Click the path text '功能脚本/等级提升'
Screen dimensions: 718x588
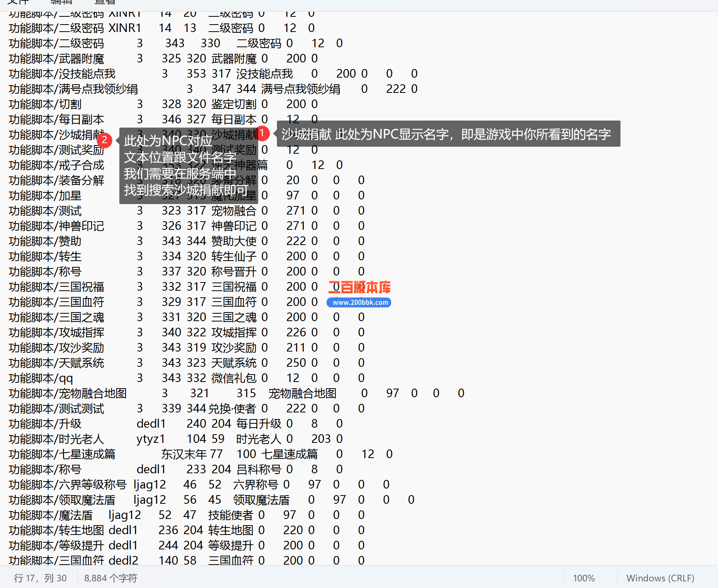click(57, 545)
